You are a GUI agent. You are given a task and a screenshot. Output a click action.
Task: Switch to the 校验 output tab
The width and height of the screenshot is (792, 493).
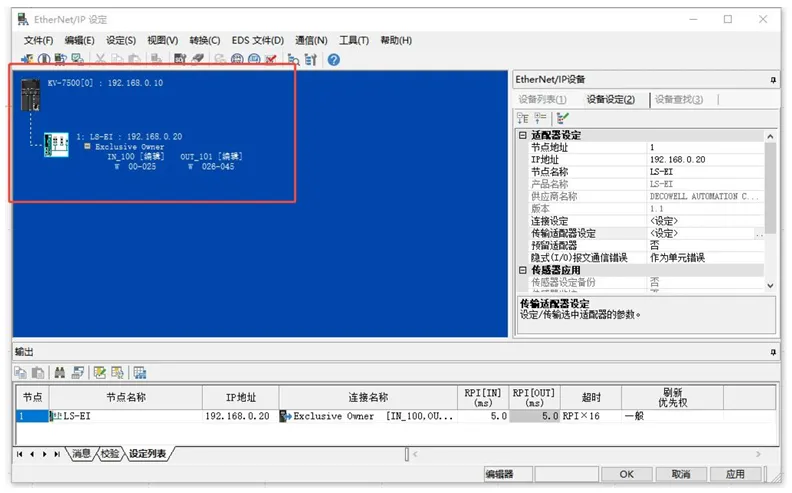110,454
